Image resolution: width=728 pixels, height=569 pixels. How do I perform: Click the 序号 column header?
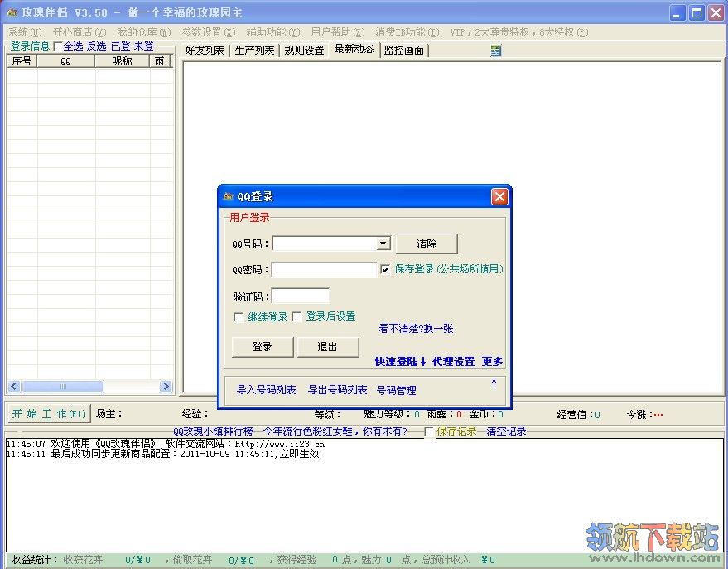(x=22, y=60)
